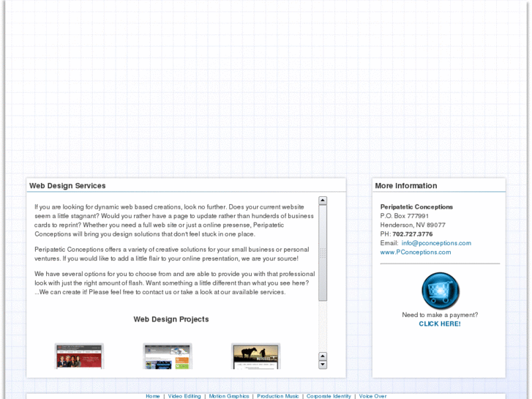Open Motion Graphics footer link
The height and width of the screenshot is (399, 532).
tap(228, 396)
